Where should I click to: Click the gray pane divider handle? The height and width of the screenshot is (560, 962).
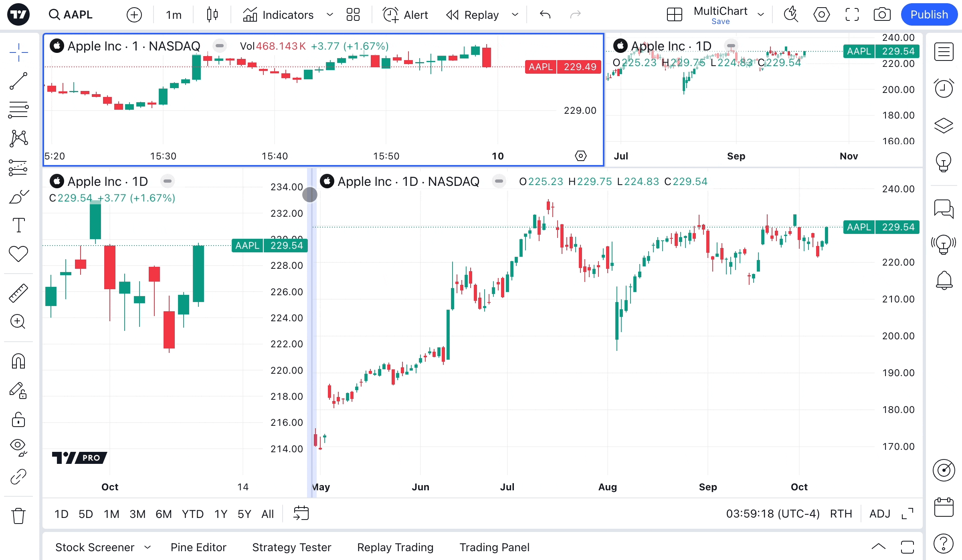coord(310,195)
